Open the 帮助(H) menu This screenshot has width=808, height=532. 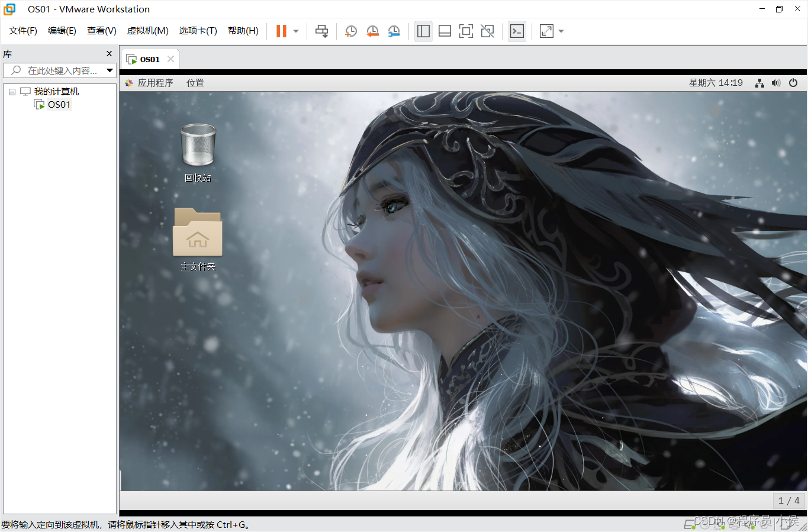point(243,31)
